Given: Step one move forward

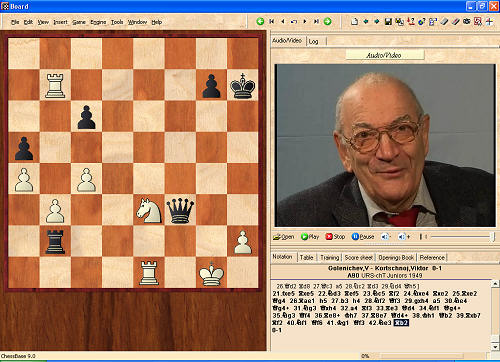Looking at the screenshot, I should pos(305,21).
